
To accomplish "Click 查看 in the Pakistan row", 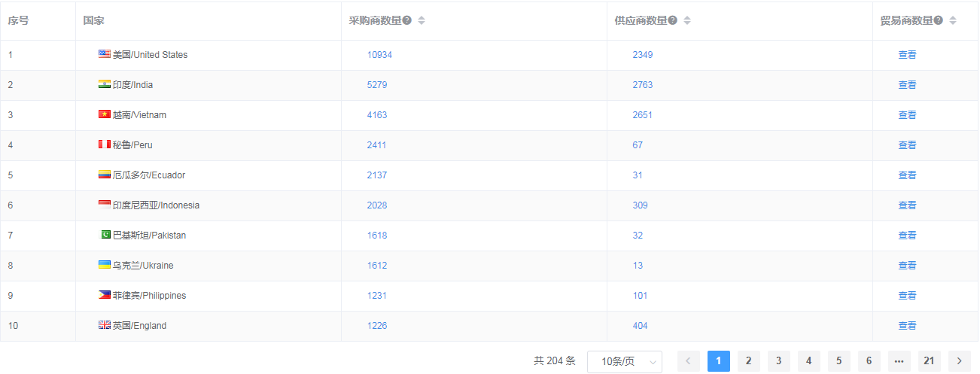I will pyautogui.click(x=907, y=236).
